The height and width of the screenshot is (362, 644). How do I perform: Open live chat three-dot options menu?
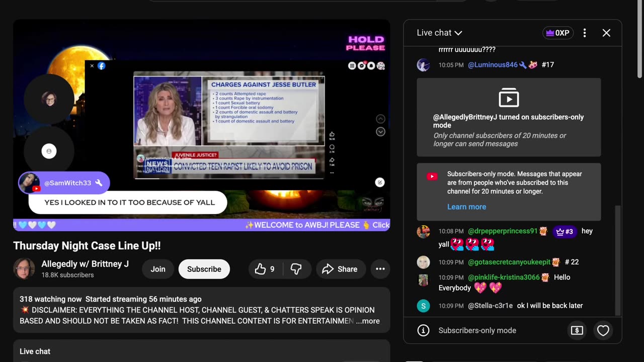coord(584,33)
